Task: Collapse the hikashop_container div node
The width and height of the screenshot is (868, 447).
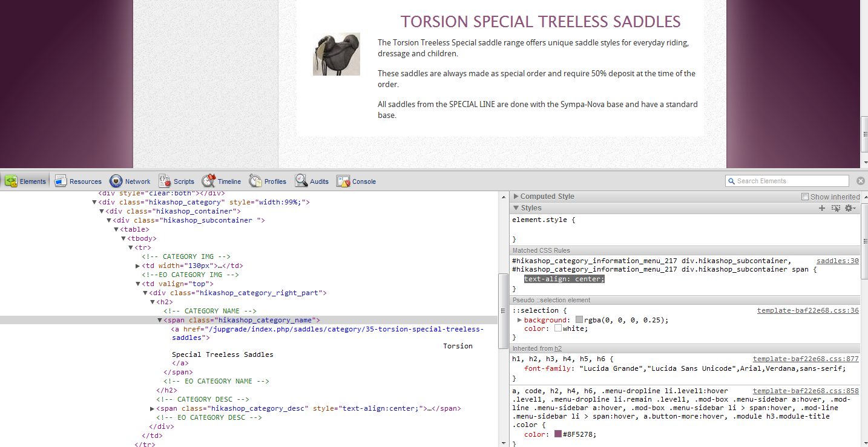Action: (x=102, y=211)
